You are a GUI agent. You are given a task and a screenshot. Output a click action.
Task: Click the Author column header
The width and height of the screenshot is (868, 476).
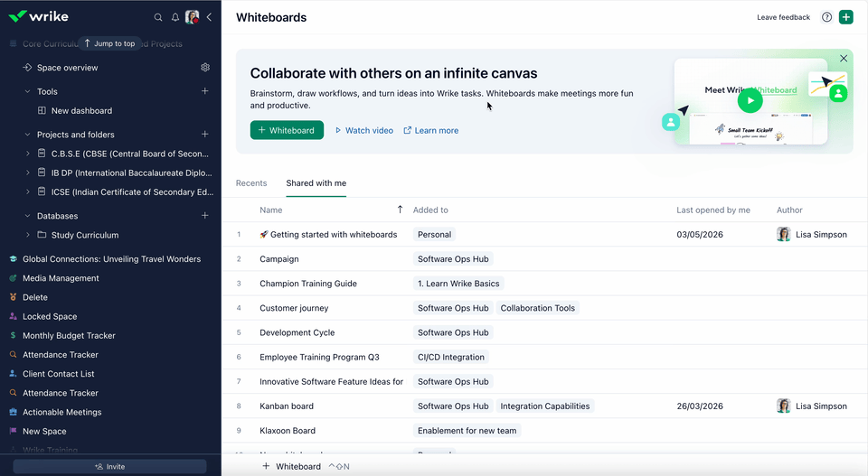pos(789,210)
